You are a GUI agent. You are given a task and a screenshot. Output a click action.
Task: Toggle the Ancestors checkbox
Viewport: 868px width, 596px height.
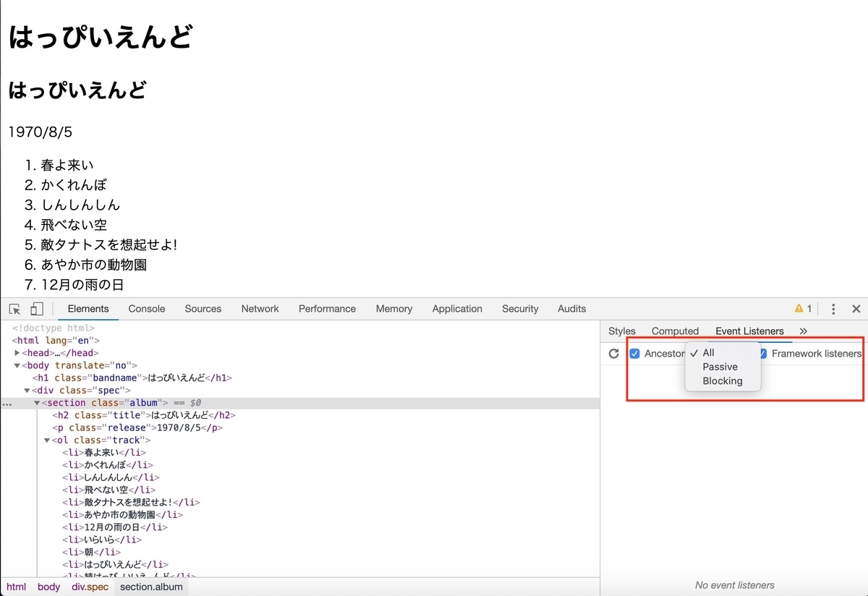point(634,354)
